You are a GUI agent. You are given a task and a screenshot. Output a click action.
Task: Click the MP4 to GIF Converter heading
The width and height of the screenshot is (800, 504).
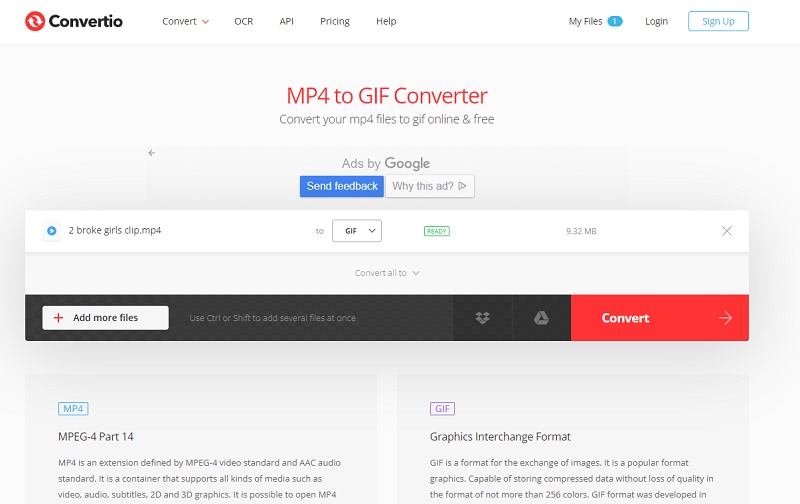[x=387, y=95]
